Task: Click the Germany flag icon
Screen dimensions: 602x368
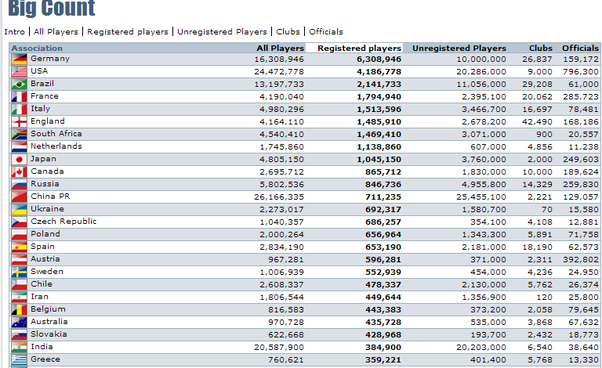Action: click(x=19, y=59)
